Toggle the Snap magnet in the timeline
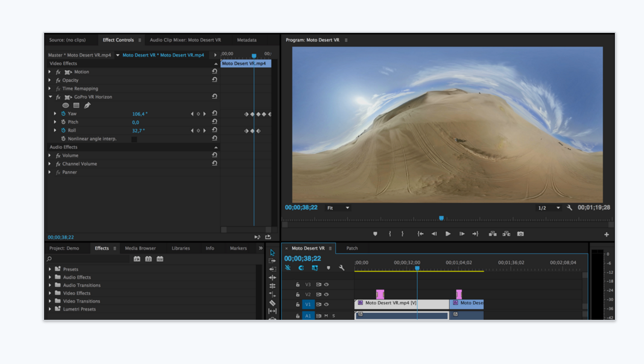This screenshot has height=364, width=644. point(301,268)
